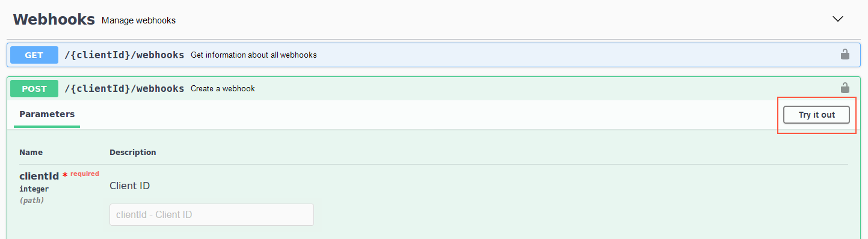Collapse the POST /{clientId}/webhooks path
The height and width of the screenshot is (239, 868).
(x=125, y=89)
